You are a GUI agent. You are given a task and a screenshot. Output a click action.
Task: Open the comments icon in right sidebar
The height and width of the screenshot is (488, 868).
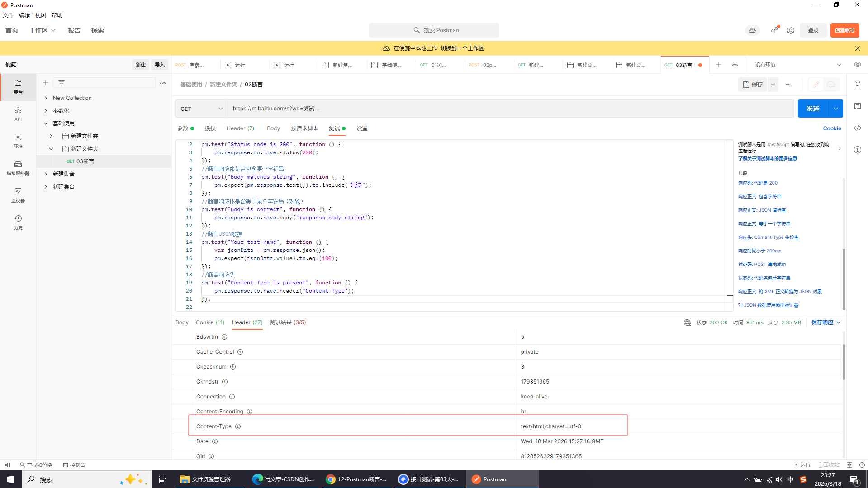pyautogui.click(x=858, y=106)
